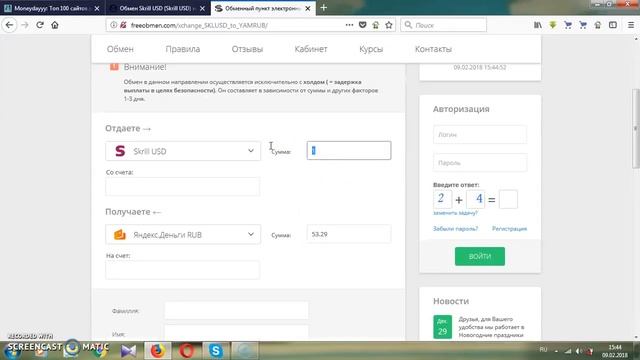
Task: Click the Skrill S logo in dropdown
Action: click(x=120, y=151)
